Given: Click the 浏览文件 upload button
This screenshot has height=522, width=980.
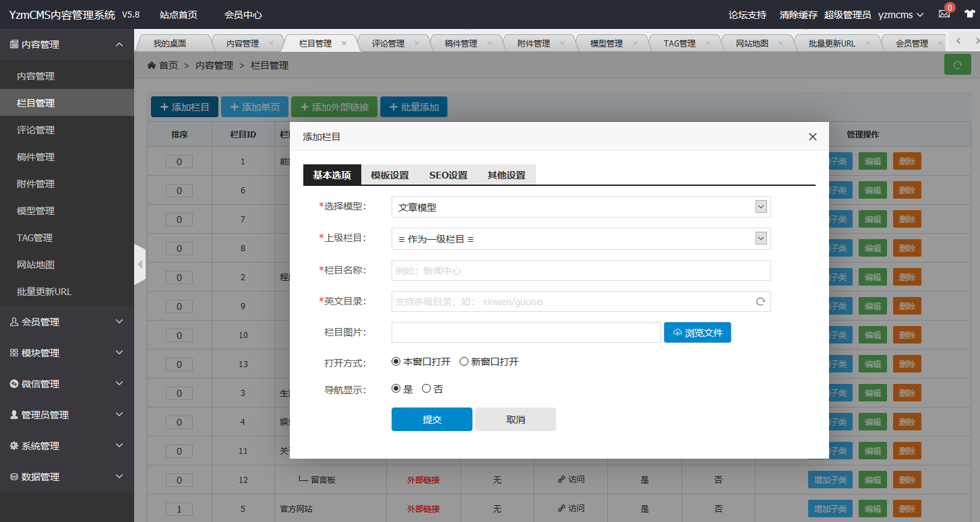Looking at the screenshot, I should click(x=697, y=333).
